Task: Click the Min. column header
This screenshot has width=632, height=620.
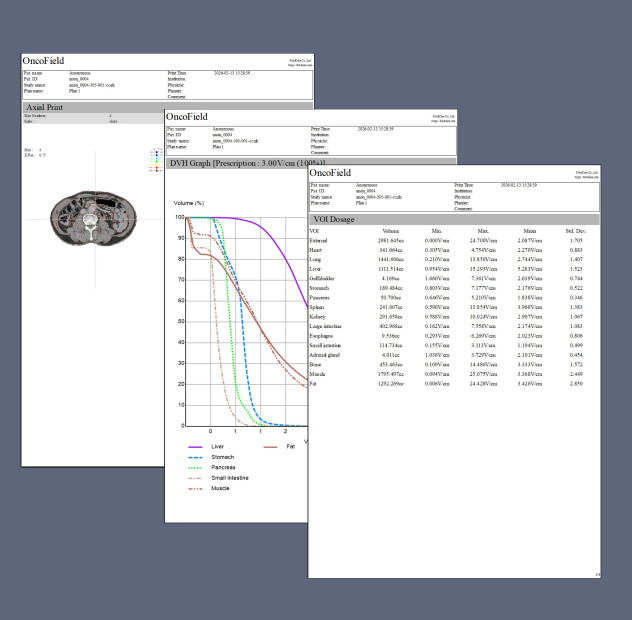Action: click(x=437, y=231)
